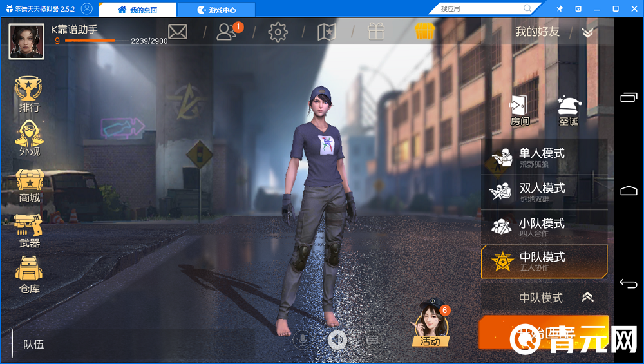Viewport: 644px width, 364px height.
Task: Click the experience progress bar
Action: pyautogui.click(x=90, y=41)
